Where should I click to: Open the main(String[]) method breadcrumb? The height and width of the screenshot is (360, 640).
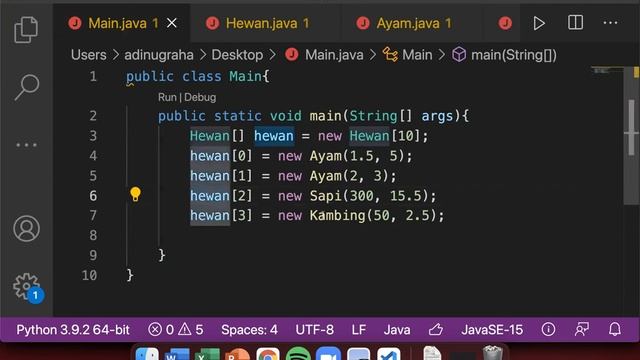[x=504, y=55]
